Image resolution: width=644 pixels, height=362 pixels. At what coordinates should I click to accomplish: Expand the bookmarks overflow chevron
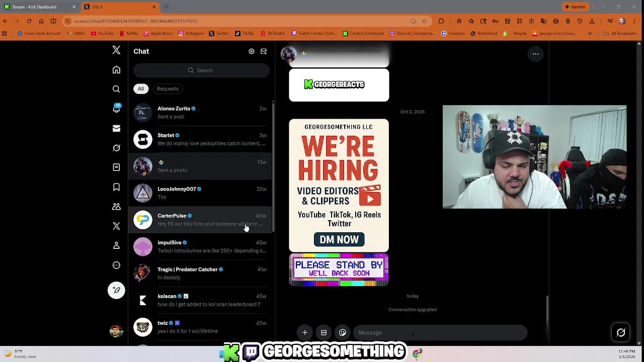pyautogui.click(x=590, y=34)
